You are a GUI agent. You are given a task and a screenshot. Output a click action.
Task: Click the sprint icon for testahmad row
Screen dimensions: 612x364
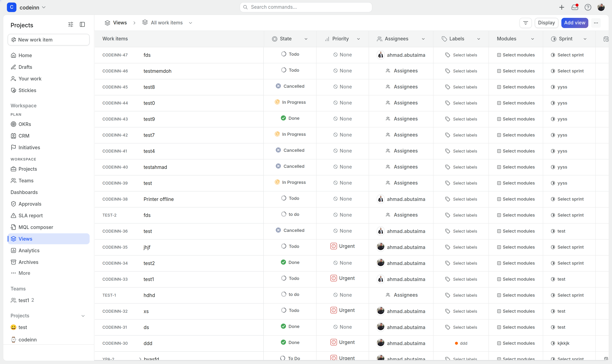point(553,167)
